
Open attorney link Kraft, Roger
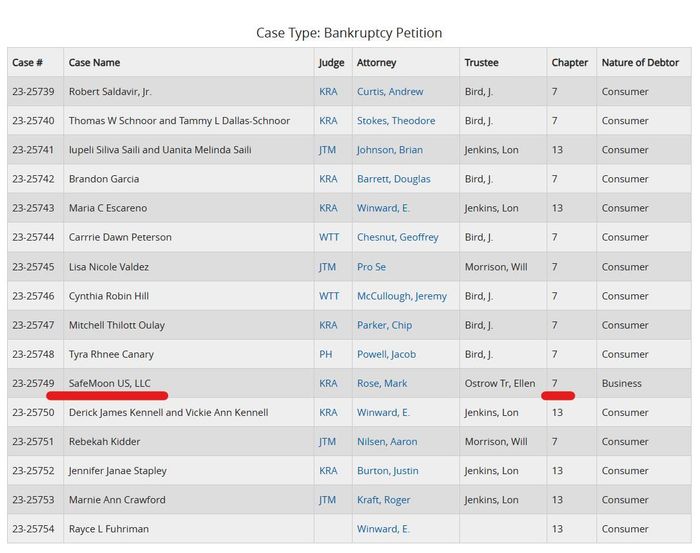tap(383, 500)
